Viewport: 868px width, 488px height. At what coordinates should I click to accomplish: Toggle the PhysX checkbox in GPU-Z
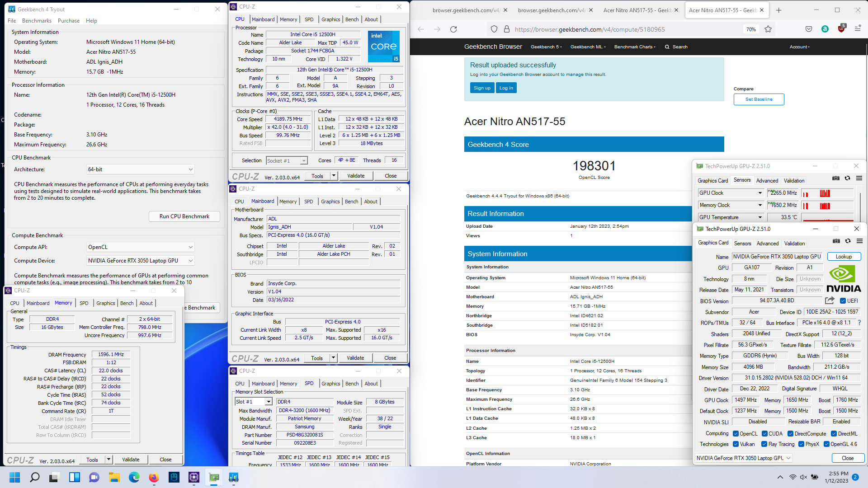point(801,444)
